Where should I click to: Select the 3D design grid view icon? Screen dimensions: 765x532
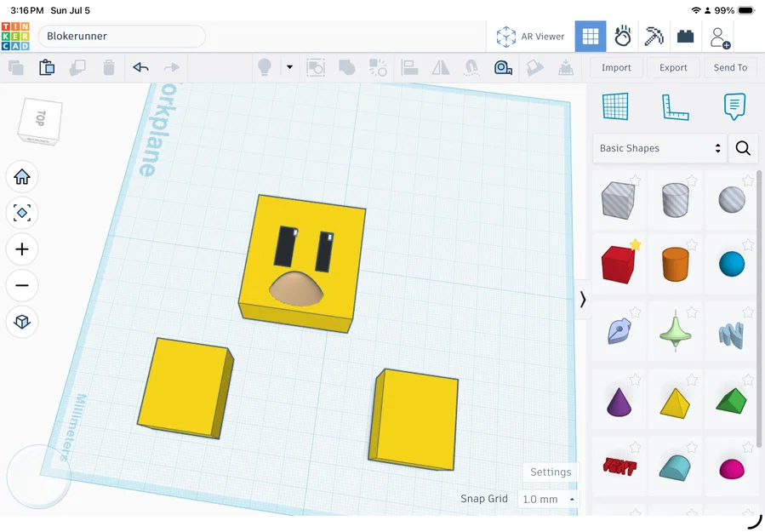591,37
